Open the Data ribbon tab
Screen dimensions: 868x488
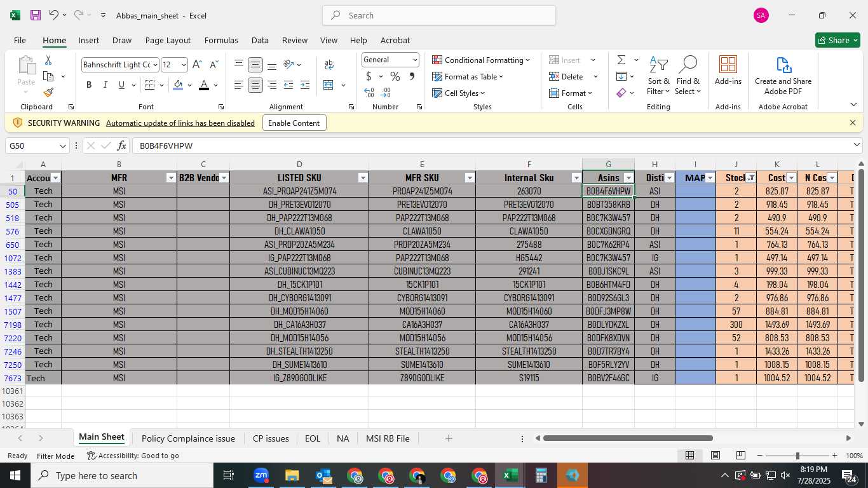(x=260, y=40)
